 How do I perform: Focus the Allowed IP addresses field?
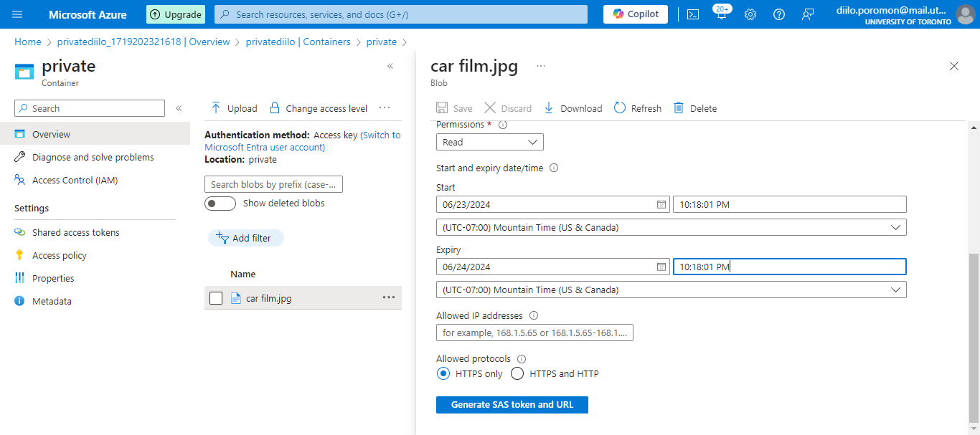534,333
